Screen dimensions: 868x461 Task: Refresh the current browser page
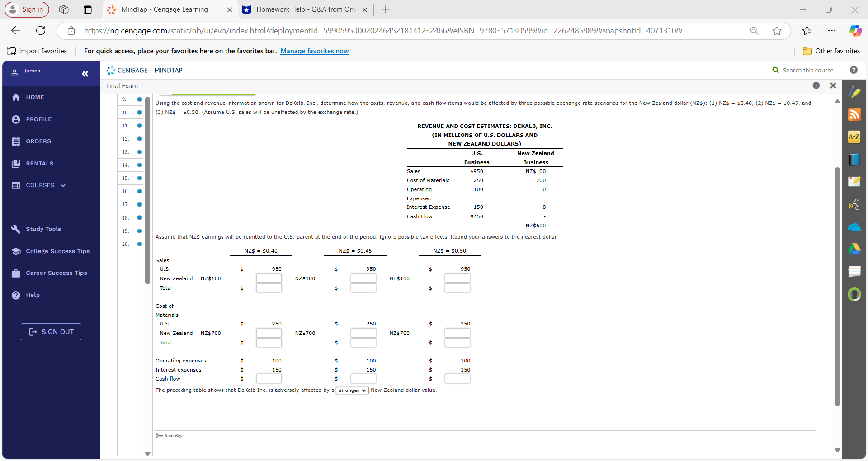click(x=41, y=30)
